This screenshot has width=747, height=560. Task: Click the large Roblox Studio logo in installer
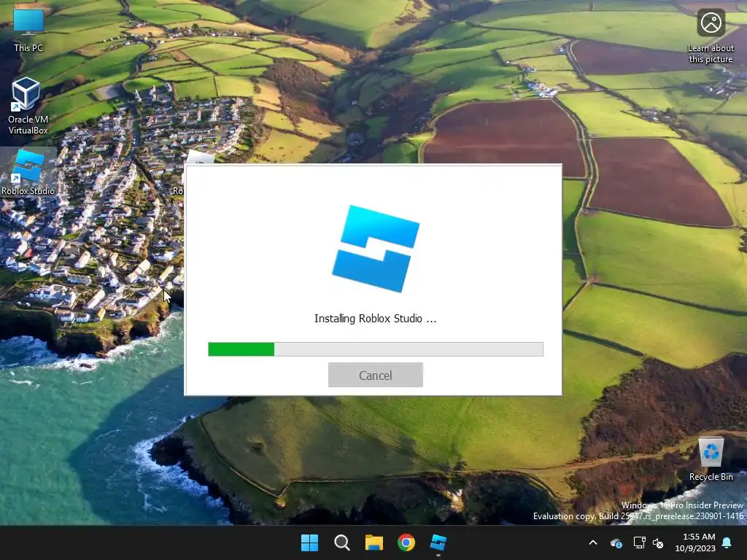coord(376,249)
